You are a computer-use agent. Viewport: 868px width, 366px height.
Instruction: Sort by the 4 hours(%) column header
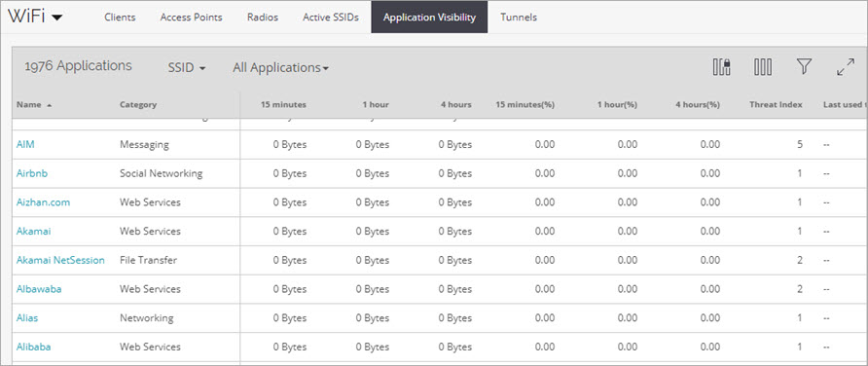(698, 105)
